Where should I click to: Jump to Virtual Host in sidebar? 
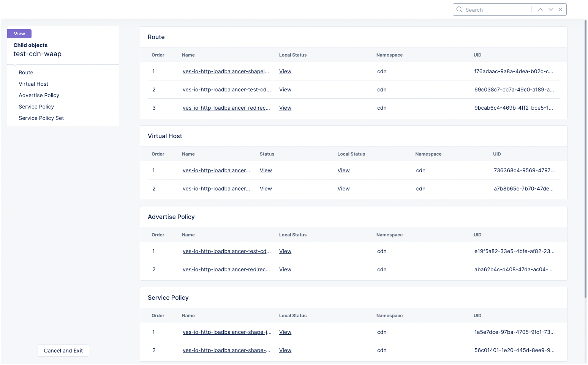tap(33, 84)
